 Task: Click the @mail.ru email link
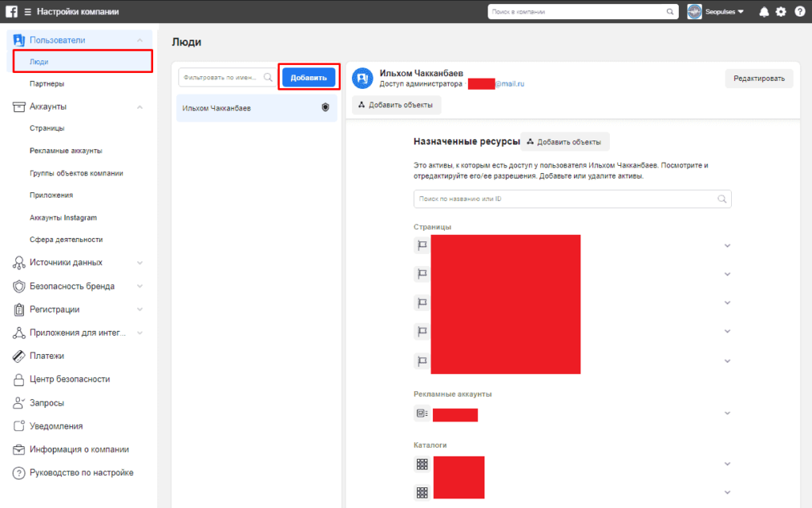click(509, 84)
